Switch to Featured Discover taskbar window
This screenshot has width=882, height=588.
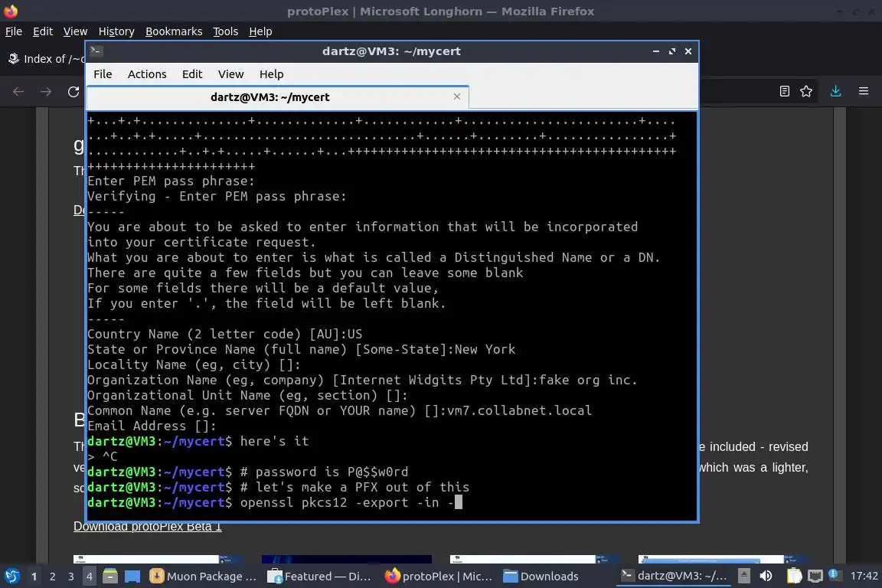[319, 577]
